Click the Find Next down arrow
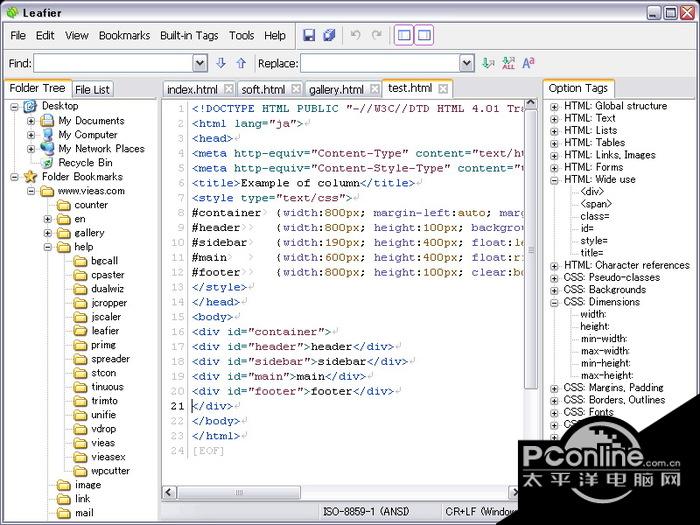700x525 pixels. coord(221,63)
